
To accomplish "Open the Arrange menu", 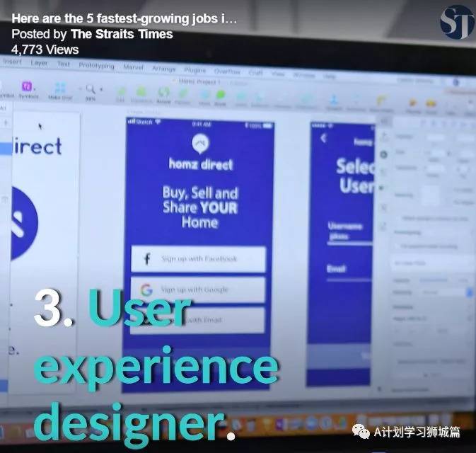I will 163,69.
